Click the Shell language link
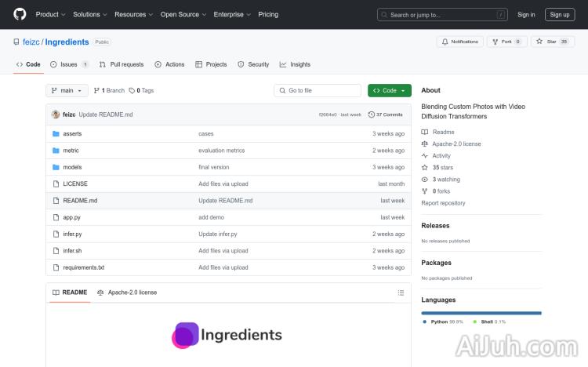The height and width of the screenshot is (367, 588). click(x=489, y=322)
